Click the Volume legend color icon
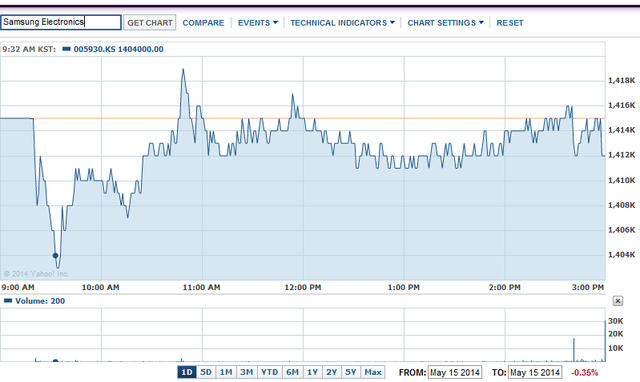 pyautogui.click(x=8, y=301)
